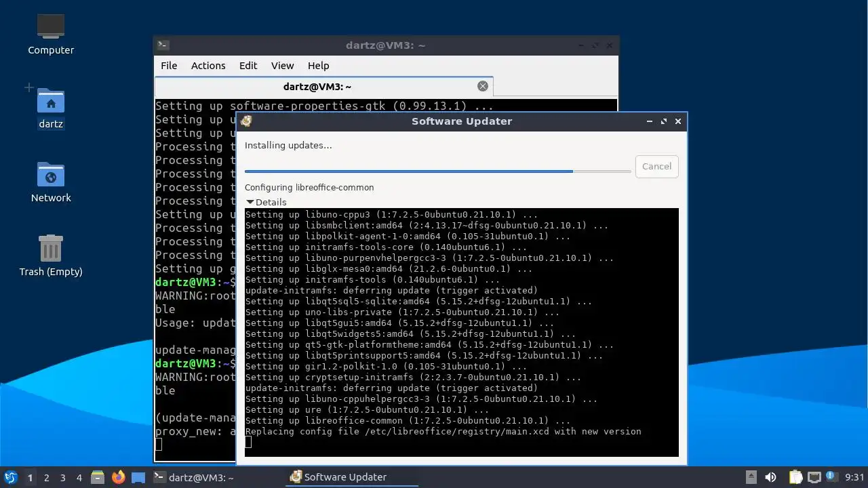Switch to virtual desktop 4

(79, 478)
